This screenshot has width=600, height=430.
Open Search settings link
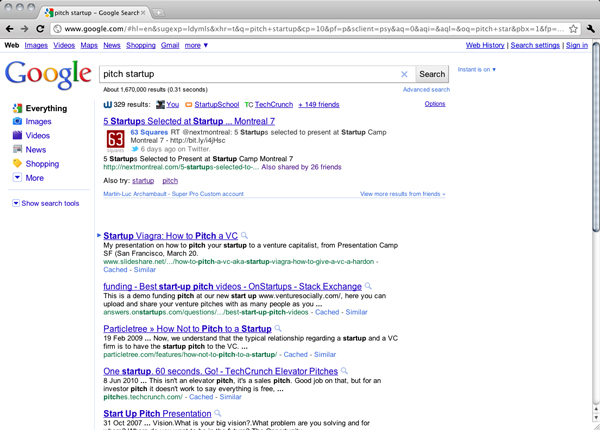point(535,45)
